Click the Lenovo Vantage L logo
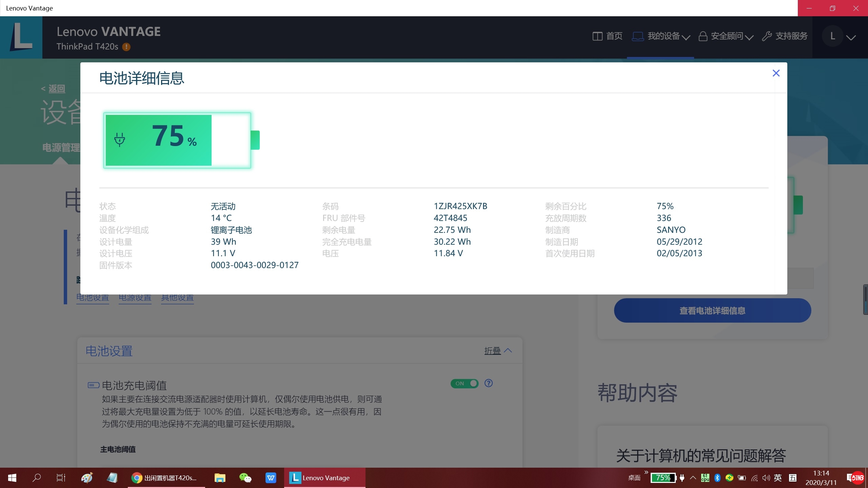 point(21,37)
